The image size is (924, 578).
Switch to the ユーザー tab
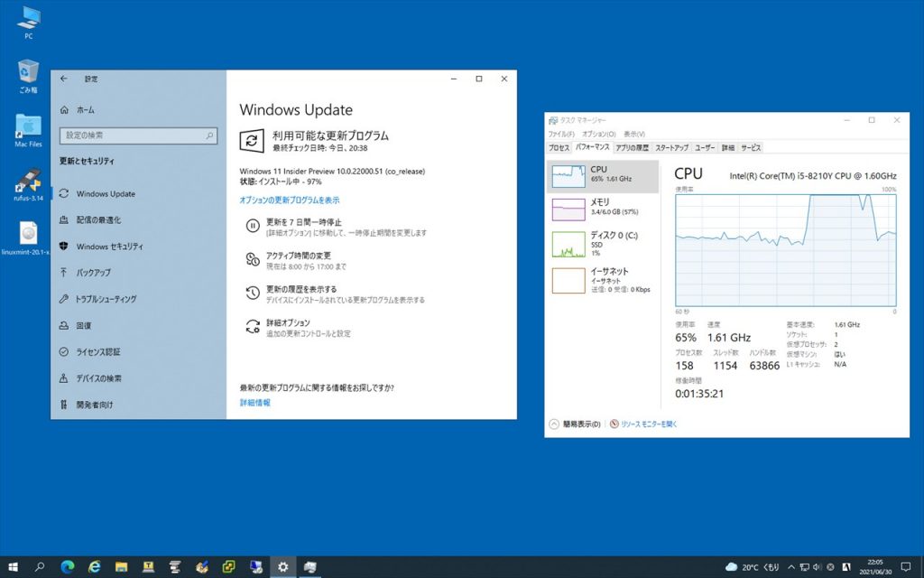pyautogui.click(x=704, y=147)
